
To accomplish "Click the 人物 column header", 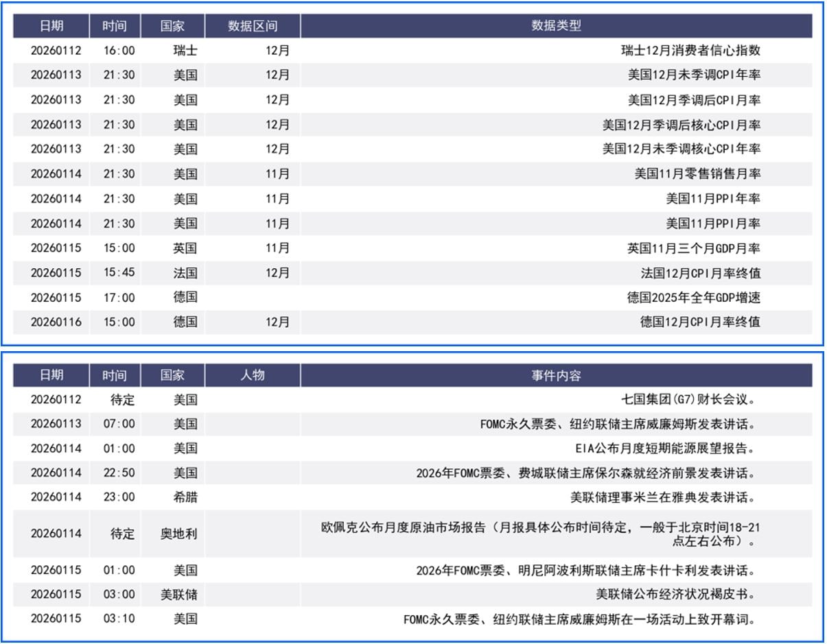I will pyautogui.click(x=253, y=375).
